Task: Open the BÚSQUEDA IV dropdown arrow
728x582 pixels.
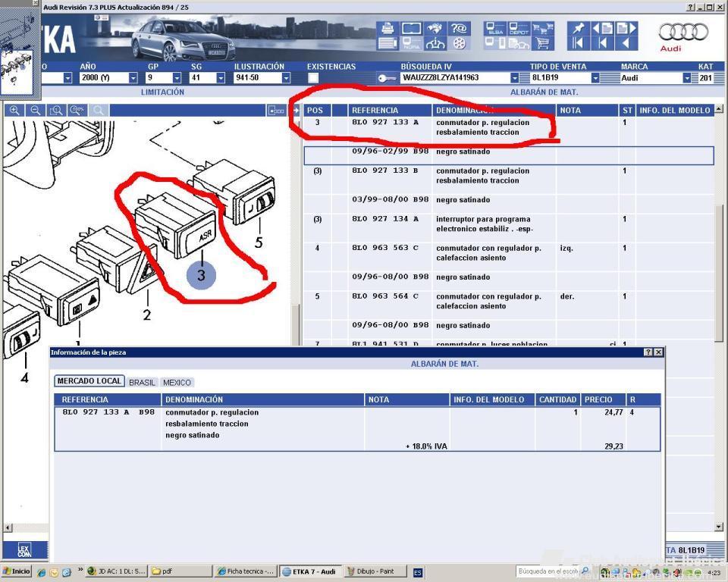Action: click(514, 78)
